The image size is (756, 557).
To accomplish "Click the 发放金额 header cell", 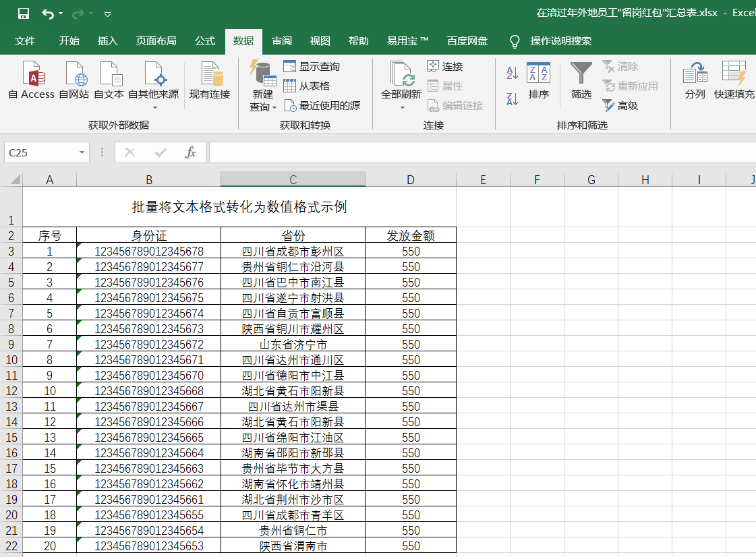I will tap(410, 235).
